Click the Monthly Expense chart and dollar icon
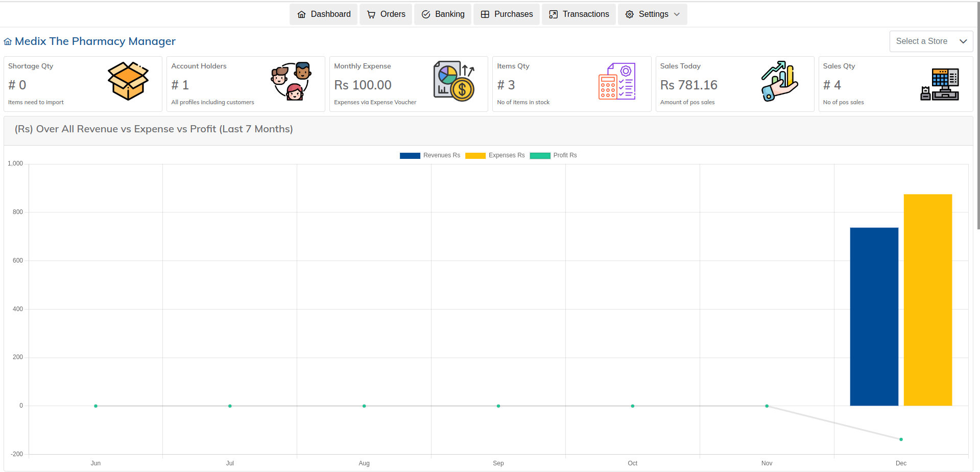This screenshot has width=980, height=472. (x=454, y=81)
